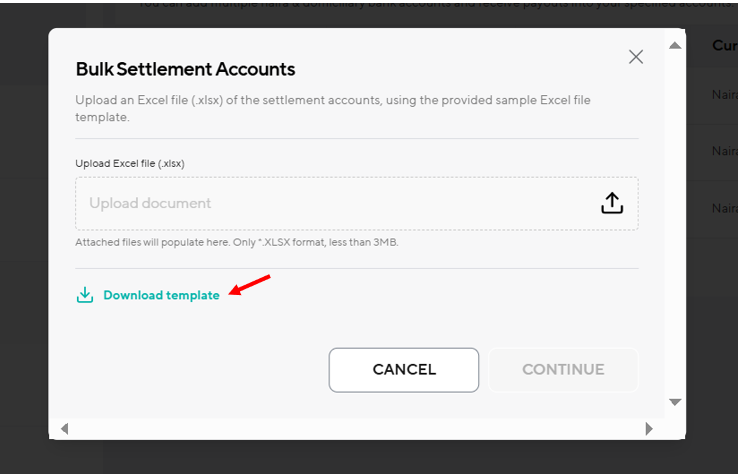
Task: Click the CONTINUE button
Action: (563, 370)
